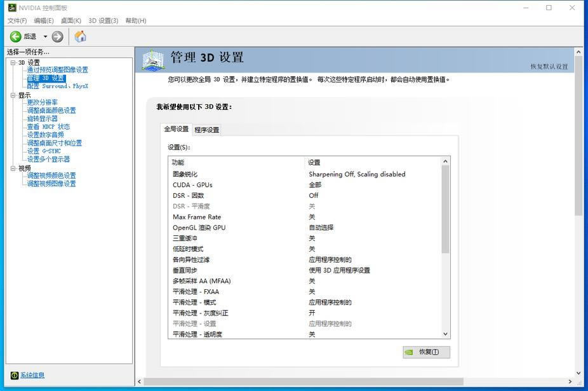
Task: Open the 编辑(E) menu
Action: tap(44, 20)
